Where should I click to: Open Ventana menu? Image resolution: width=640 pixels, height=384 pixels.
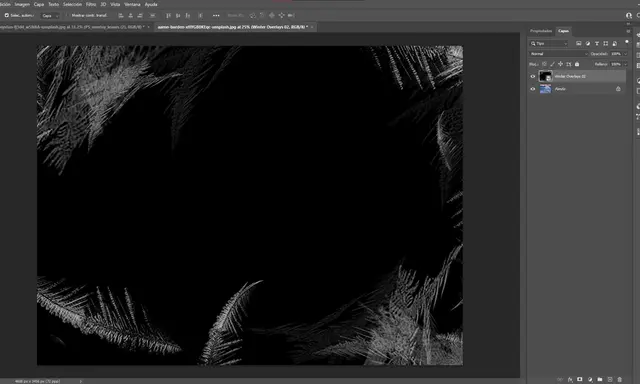[132, 4]
